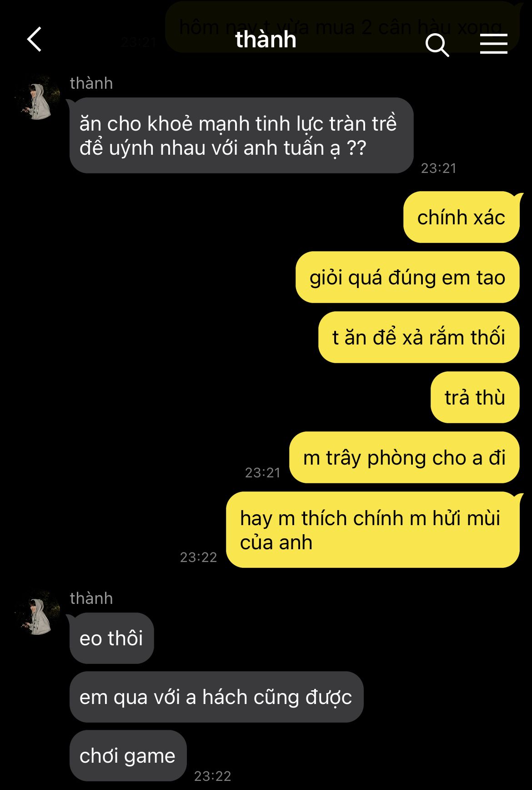Select the "trả thù" message bubble
532x790 pixels.
point(475,397)
